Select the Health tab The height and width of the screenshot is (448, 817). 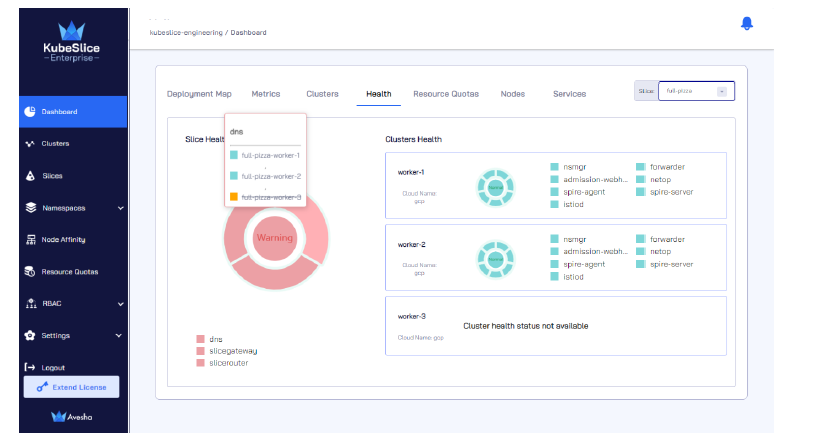click(379, 94)
